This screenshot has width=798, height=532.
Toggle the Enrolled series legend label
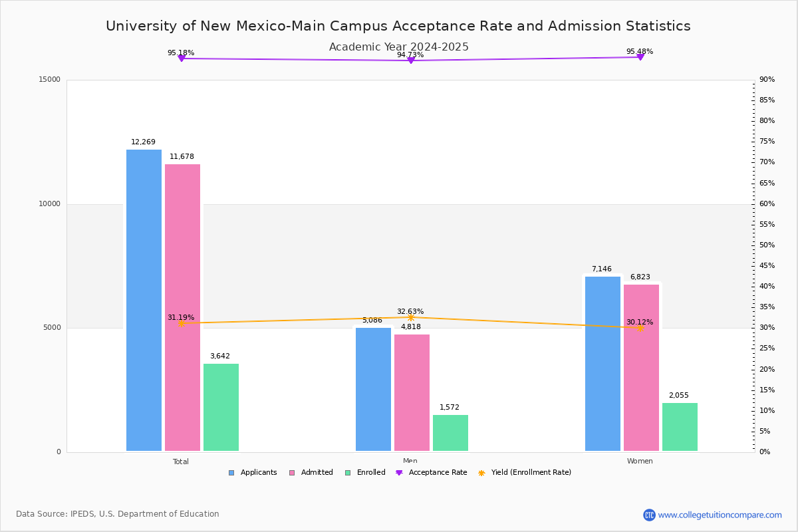(x=371, y=473)
